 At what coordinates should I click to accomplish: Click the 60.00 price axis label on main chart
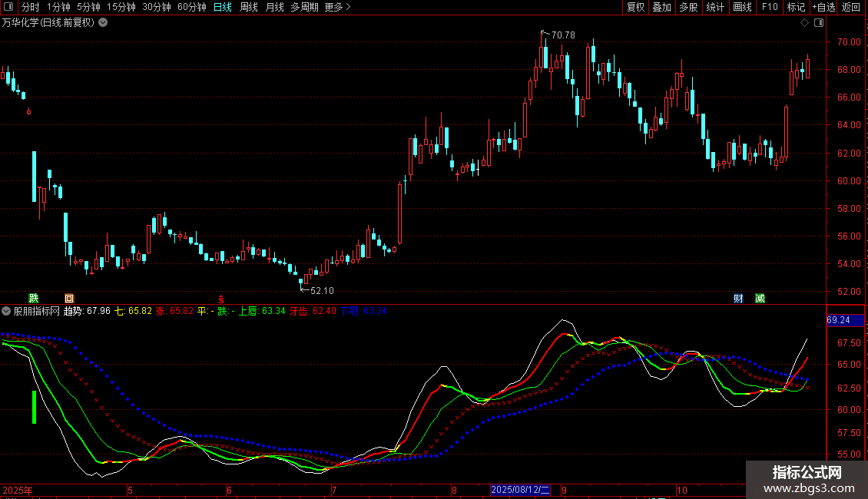coord(849,180)
